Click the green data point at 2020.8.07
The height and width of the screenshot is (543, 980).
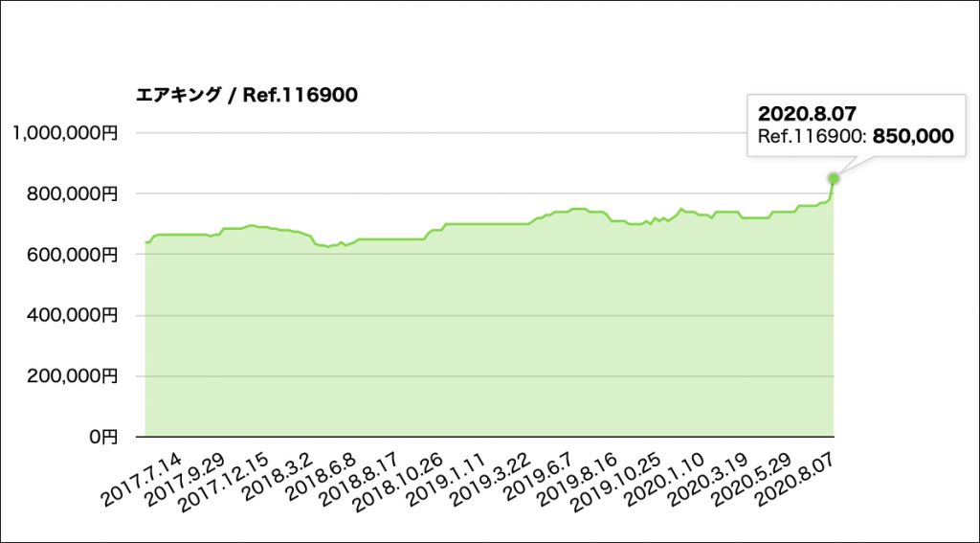coord(834,178)
